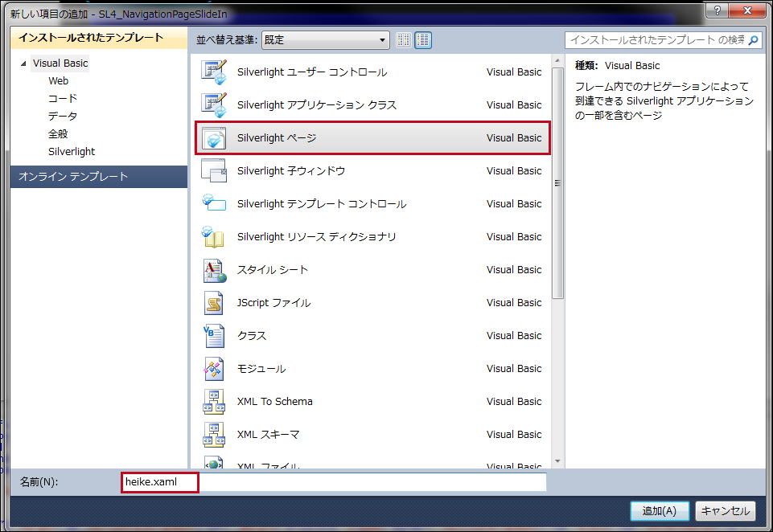The height and width of the screenshot is (532, 773).
Task: Select the データ category
Action: coord(63,117)
